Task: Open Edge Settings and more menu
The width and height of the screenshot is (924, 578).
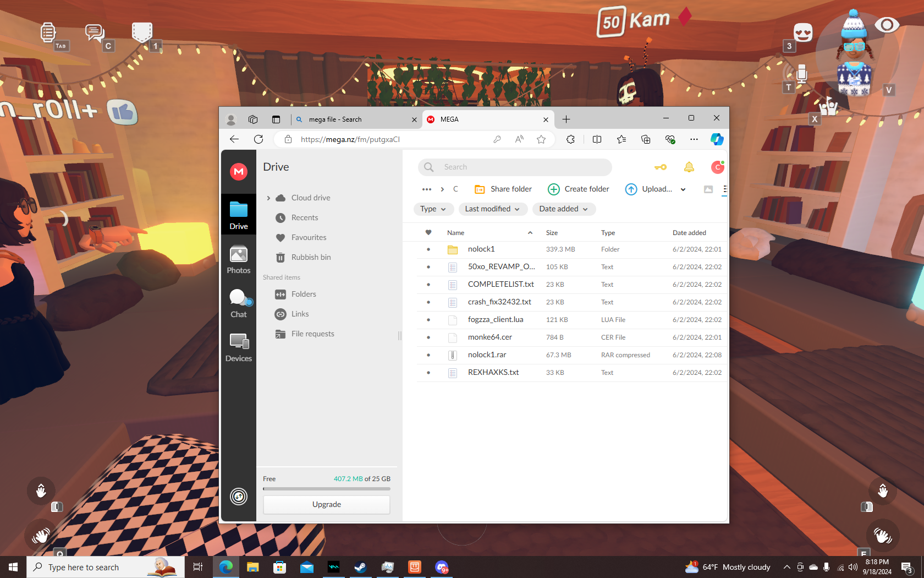Action: pyautogui.click(x=694, y=139)
